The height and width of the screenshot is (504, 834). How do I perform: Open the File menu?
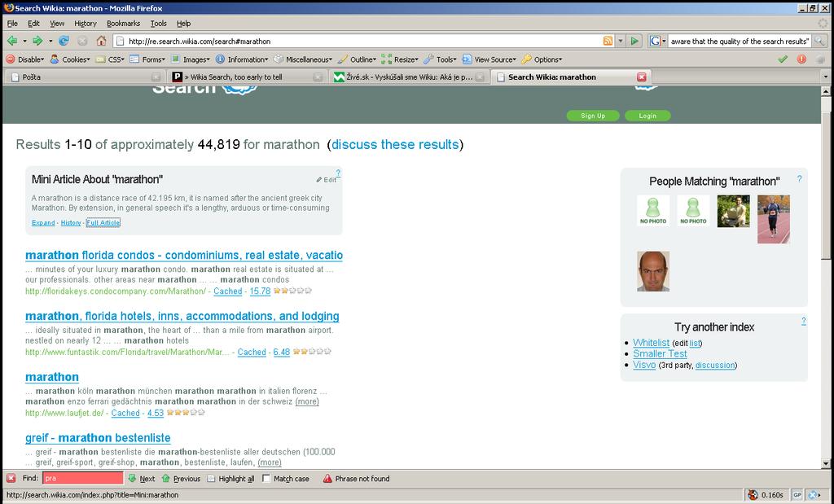[12, 24]
